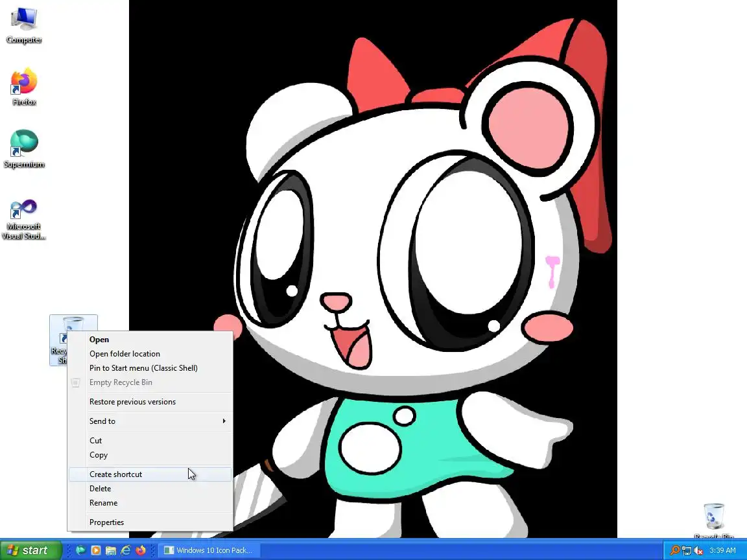Choose Open in the context menu
This screenshot has height=560, width=747.
click(150, 340)
